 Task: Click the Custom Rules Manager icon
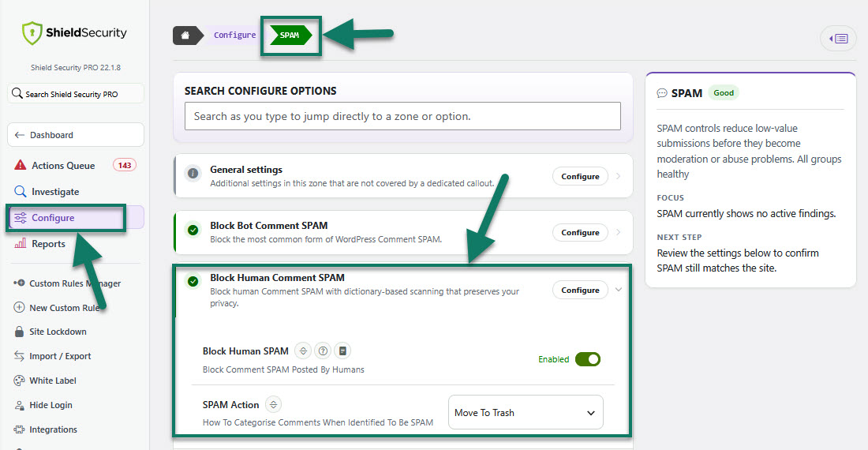20,283
